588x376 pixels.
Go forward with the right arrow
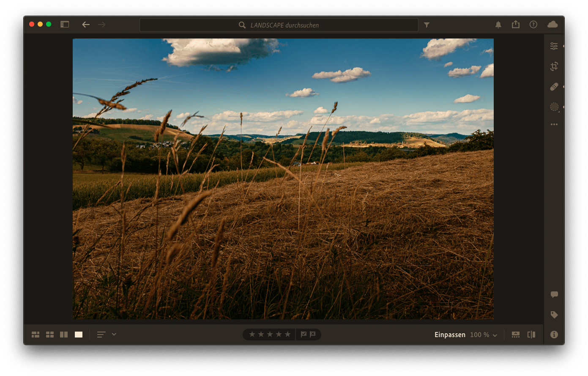[x=102, y=25]
